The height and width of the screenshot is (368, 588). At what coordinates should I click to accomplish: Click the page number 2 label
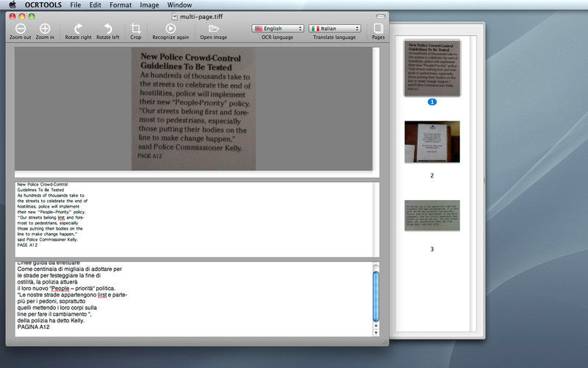[432, 175]
